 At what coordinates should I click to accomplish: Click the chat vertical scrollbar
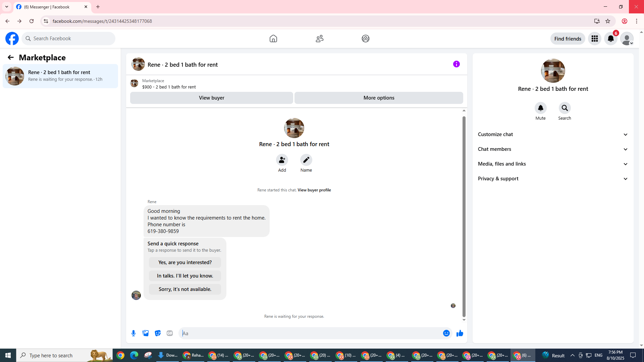[x=464, y=215]
